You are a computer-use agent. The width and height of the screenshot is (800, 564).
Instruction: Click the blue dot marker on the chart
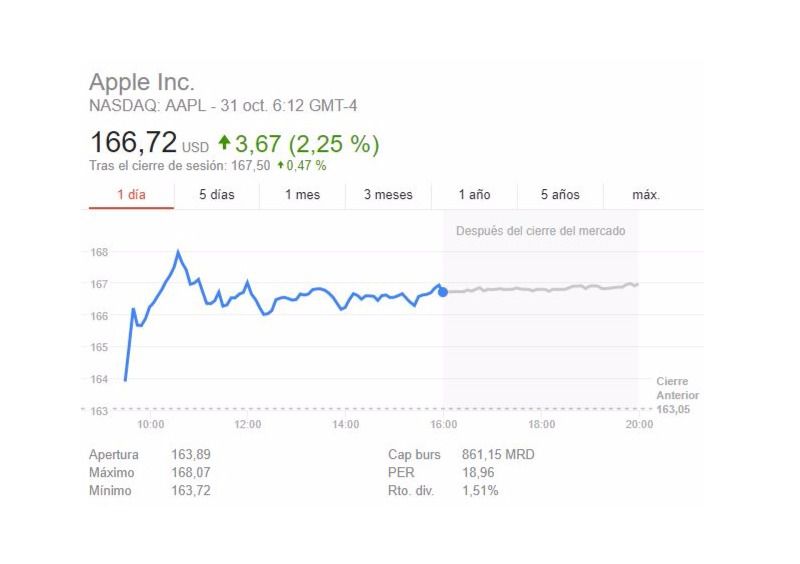point(443,291)
